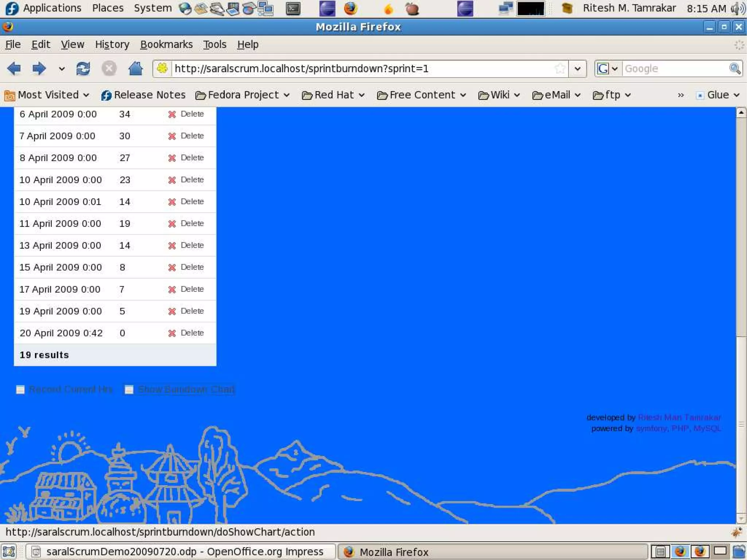Viewport: 747px width, 560px height.
Task: Switch to OpenOffice Impress taskbar window
Action: tap(181, 552)
